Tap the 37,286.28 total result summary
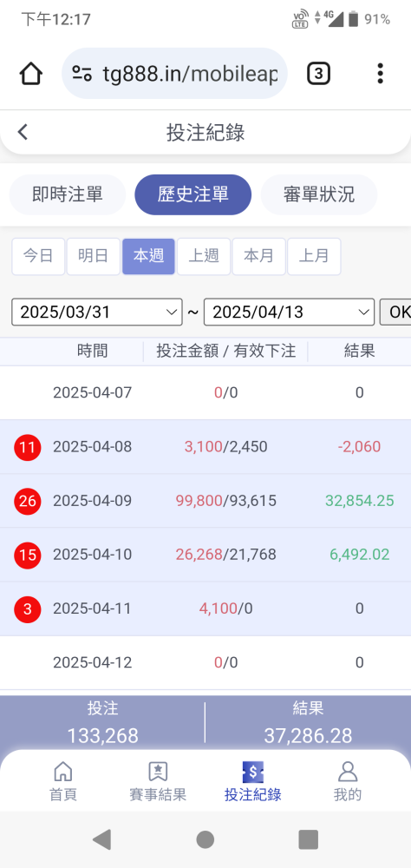This screenshot has height=868, width=411. point(308,736)
